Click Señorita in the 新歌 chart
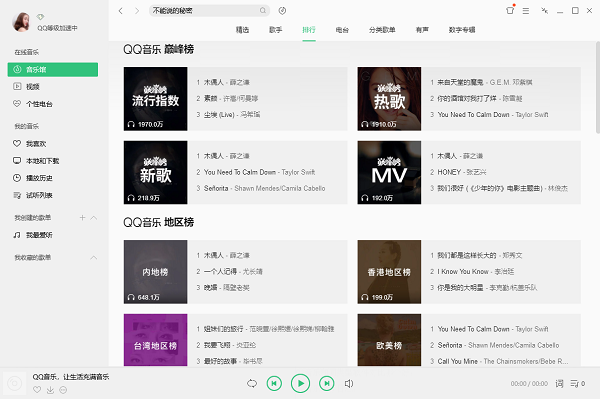 click(216, 188)
